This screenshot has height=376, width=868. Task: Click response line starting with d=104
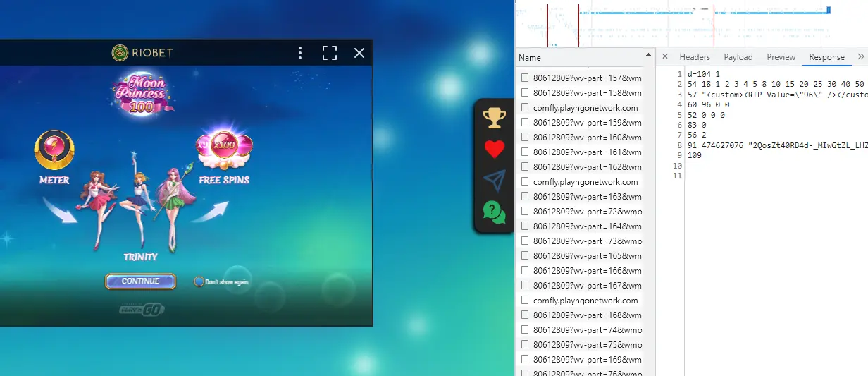pos(704,74)
